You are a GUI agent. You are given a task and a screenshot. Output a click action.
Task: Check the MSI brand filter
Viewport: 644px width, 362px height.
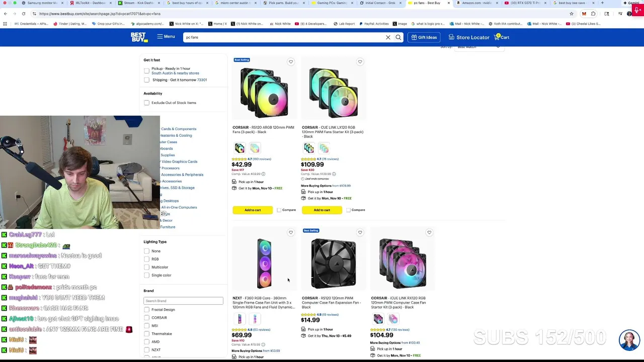point(146,326)
